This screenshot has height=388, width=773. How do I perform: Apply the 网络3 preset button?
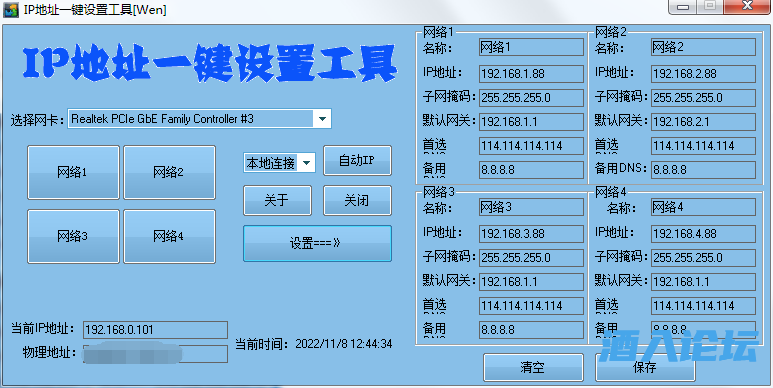point(73,237)
